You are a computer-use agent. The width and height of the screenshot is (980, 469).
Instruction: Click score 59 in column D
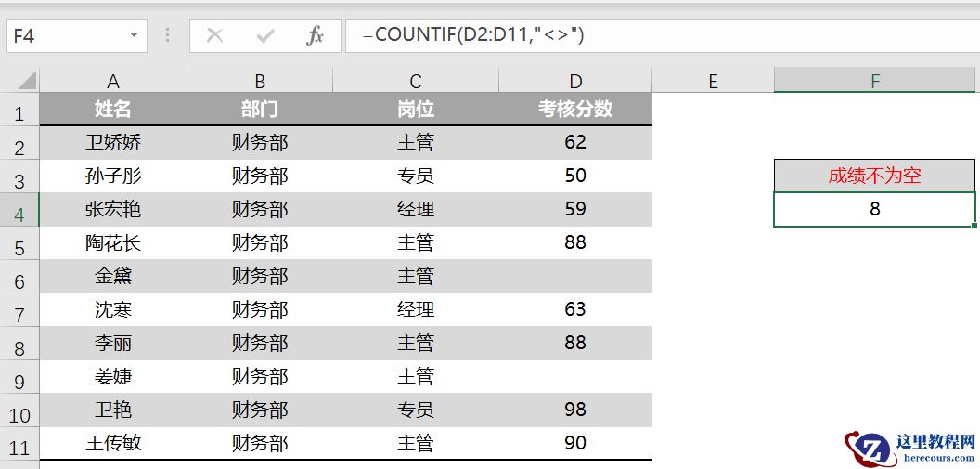(575, 209)
